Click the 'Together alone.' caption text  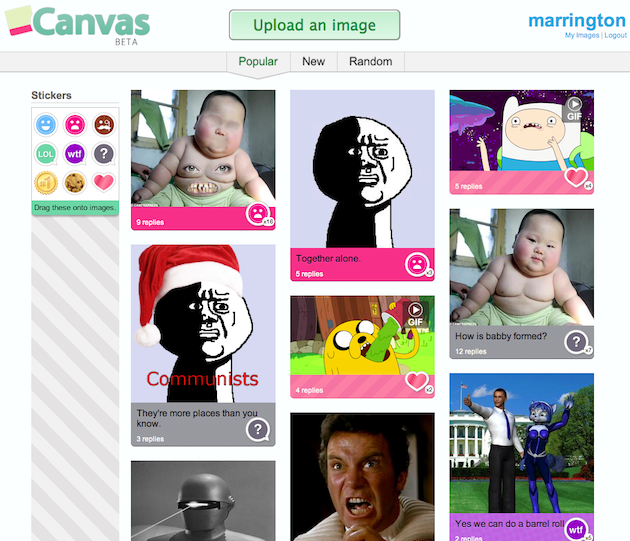(328, 258)
